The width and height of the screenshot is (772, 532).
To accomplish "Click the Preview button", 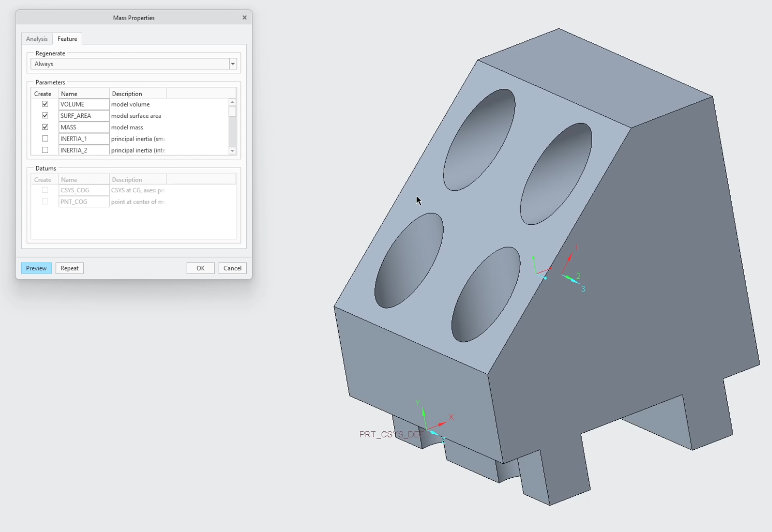I will point(36,268).
